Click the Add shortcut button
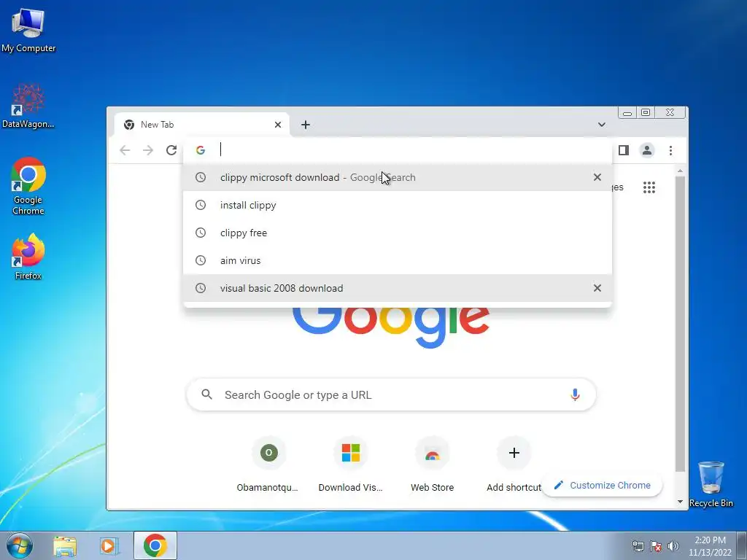 514,464
